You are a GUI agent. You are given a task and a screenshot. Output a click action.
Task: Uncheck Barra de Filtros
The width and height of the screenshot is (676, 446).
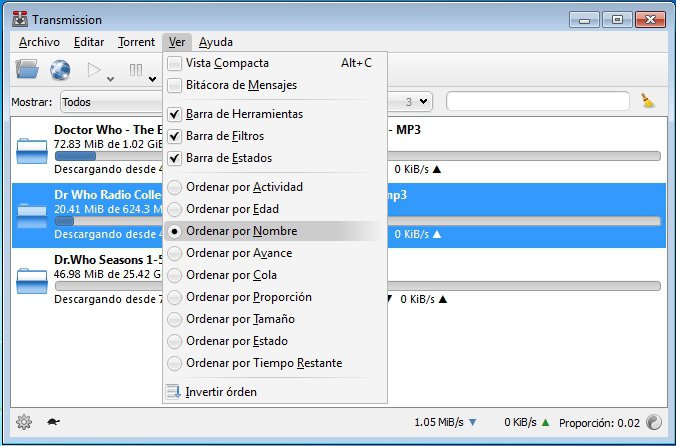(x=174, y=136)
